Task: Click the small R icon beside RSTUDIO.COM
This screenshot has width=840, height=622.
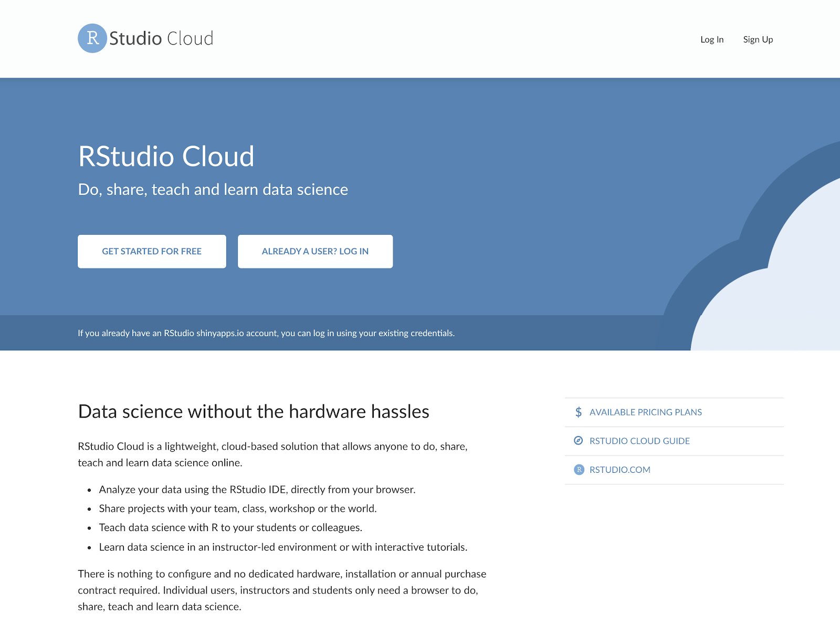Action: coord(579,470)
